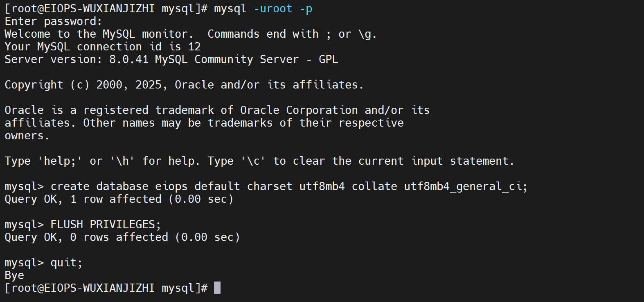
Task: Click the cursor block at the last shell prompt
Action: point(217,288)
